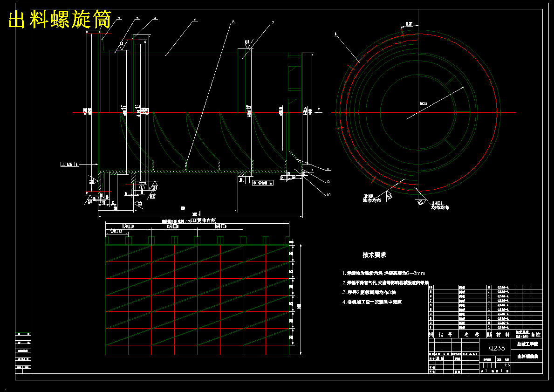
Task: Select balloon number 3 leader label
Action: (x=138, y=18)
